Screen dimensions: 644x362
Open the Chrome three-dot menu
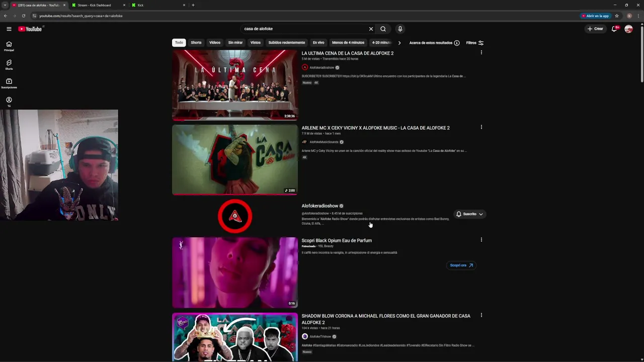pos(638,16)
